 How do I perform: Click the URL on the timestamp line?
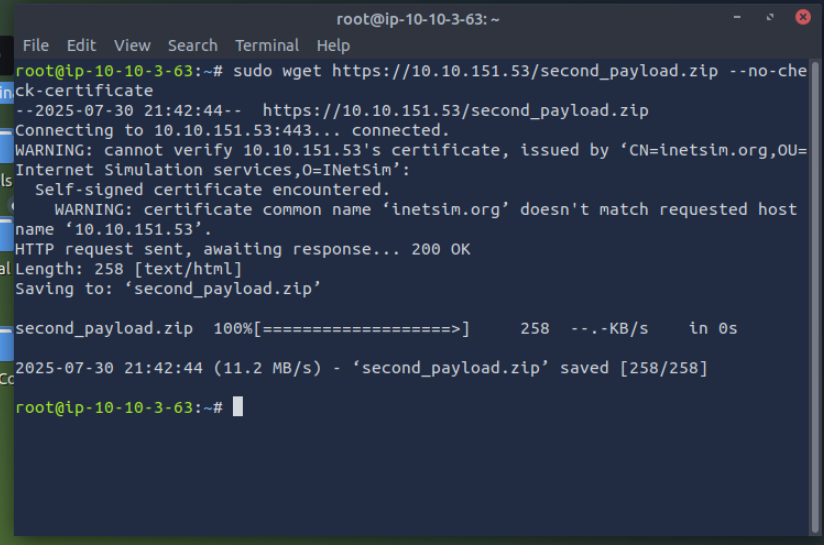(x=456, y=111)
